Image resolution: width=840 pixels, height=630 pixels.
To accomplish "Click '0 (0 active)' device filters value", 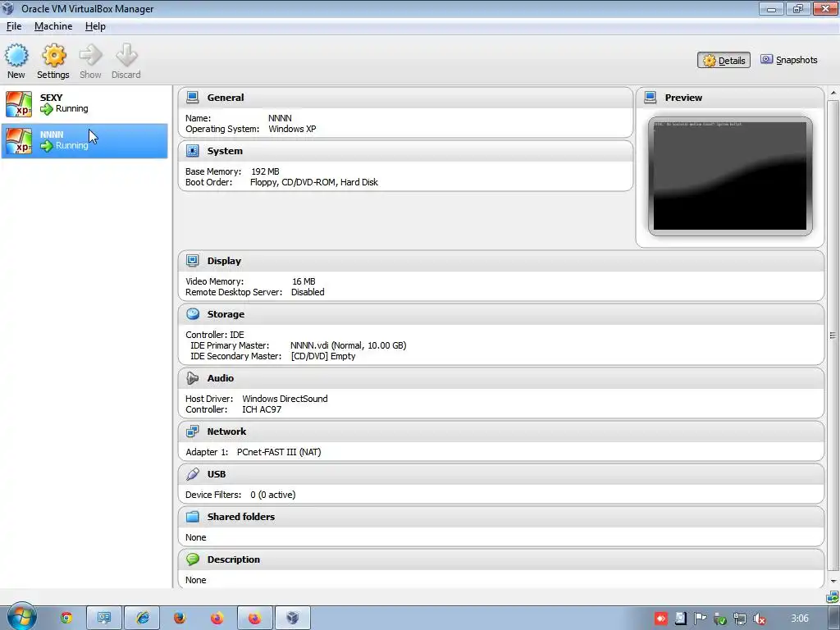I will pyautogui.click(x=272, y=495).
